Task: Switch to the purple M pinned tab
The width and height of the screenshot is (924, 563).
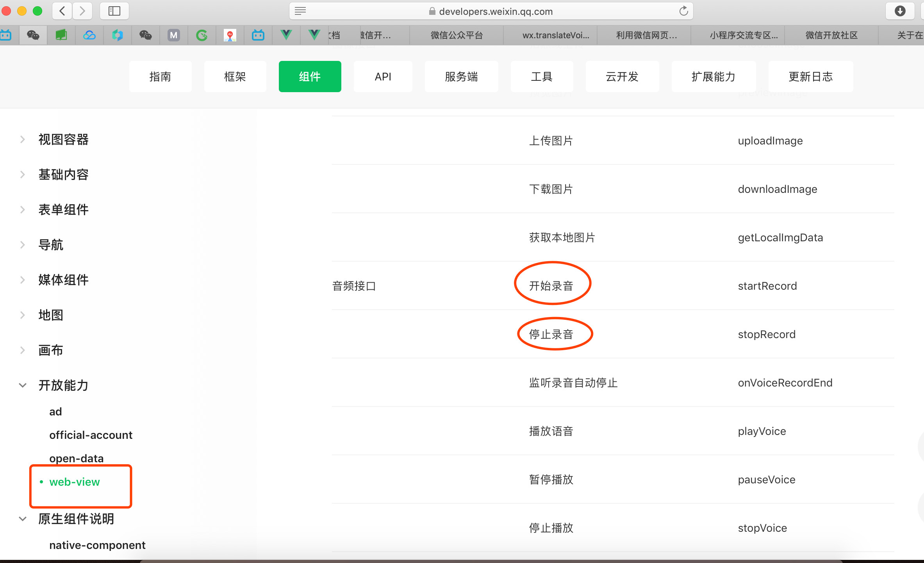Action: pos(174,36)
